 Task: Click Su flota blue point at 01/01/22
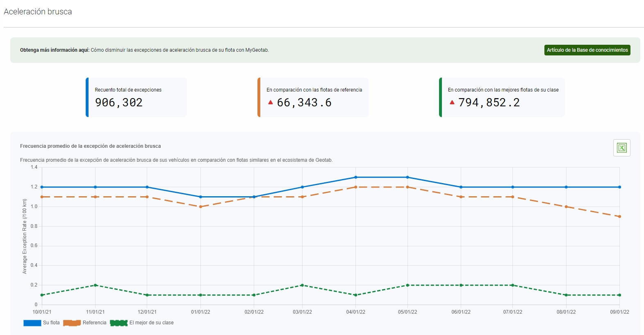click(200, 197)
